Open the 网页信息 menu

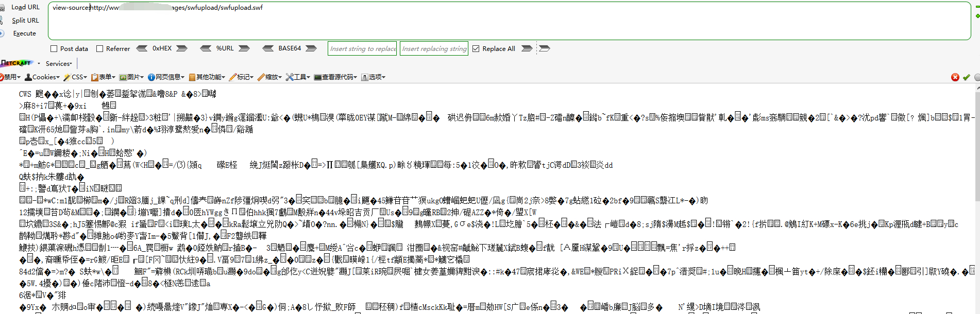point(166,77)
